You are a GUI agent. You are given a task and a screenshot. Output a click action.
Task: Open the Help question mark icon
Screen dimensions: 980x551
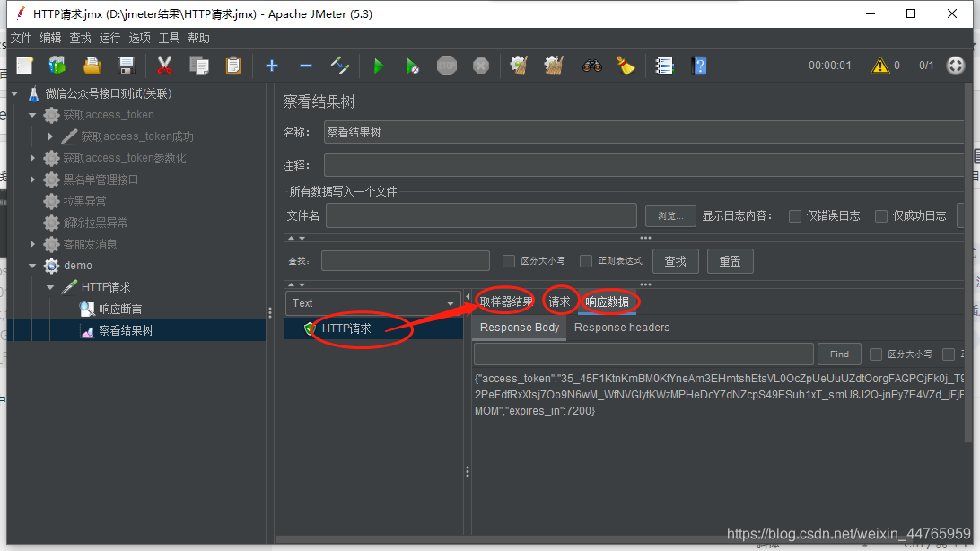pos(699,66)
